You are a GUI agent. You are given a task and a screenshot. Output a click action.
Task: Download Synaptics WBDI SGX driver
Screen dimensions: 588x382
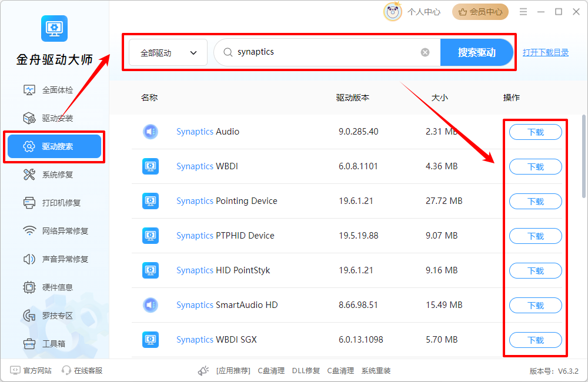tap(536, 340)
